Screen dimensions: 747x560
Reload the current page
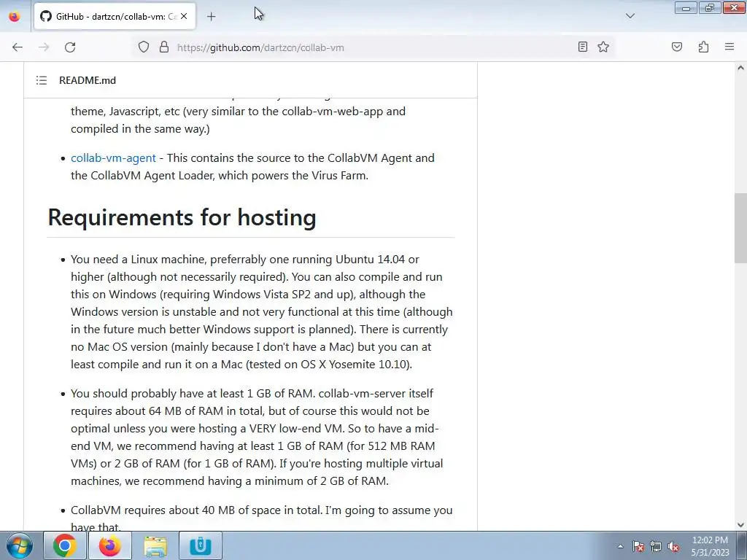[70, 47]
